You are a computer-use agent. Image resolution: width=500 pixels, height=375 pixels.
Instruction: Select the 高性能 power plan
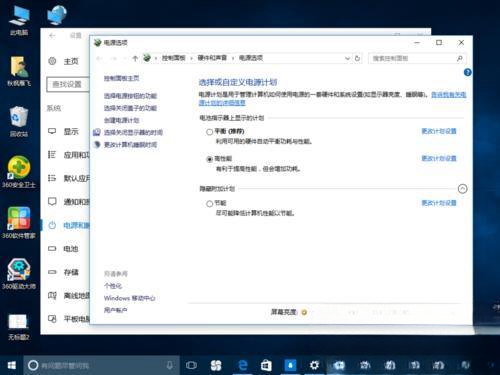209,159
